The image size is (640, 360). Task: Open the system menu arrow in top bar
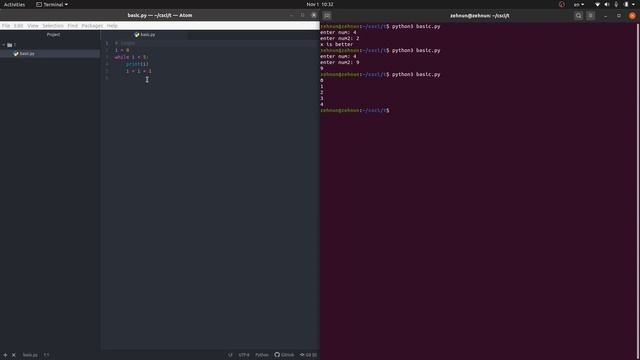pos(633,4)
